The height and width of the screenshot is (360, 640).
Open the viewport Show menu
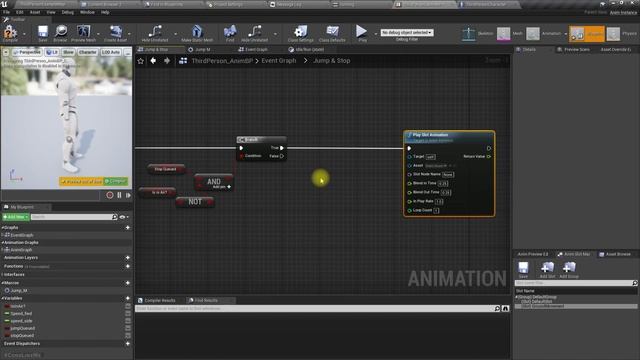(68, 52)
